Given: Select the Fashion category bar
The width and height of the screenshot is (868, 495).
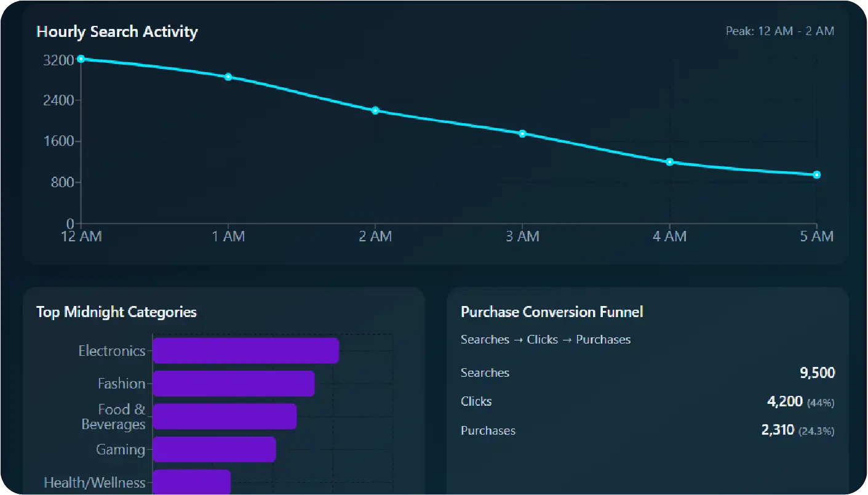Looking at the screenshot, I should tap(233, 384).
